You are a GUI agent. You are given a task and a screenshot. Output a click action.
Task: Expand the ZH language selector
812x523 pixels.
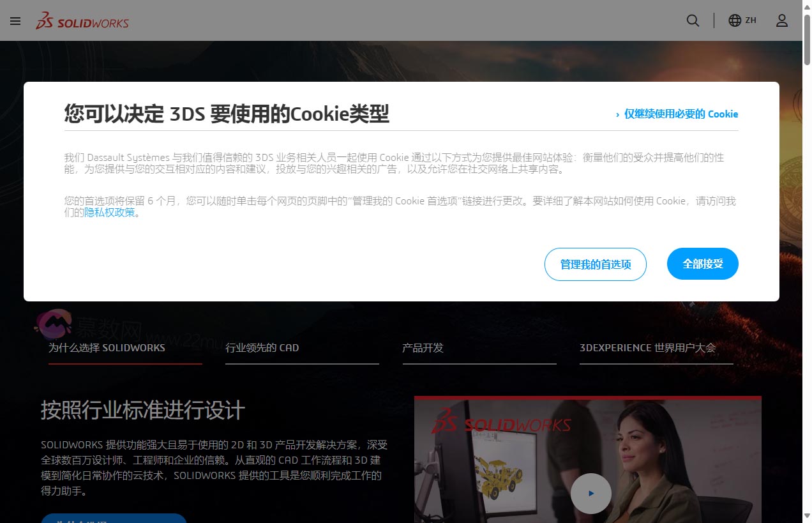pos(751,20)
